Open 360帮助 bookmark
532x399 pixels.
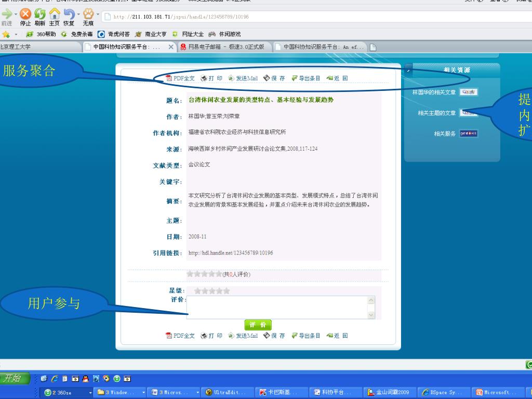point(41,34)
